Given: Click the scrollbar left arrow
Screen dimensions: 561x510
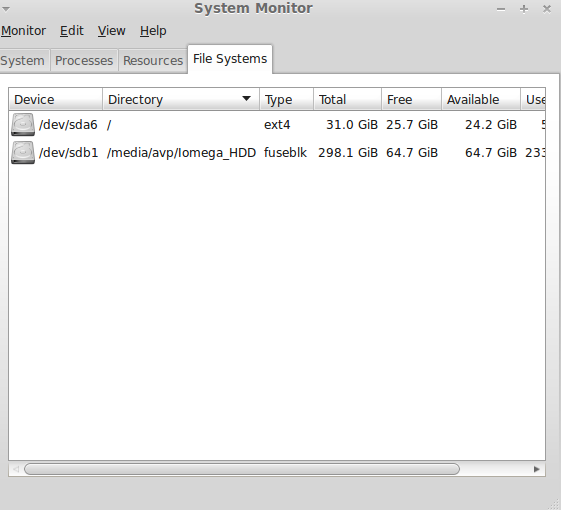Looking at the screenshot, I should (x=16, y=469).
